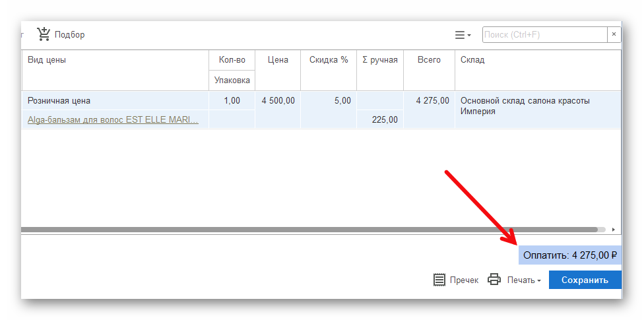Image resolution: width=644 pixels, height=320 pixels.
Task: Open the hamburger list settings menu
Action: [460, 35]
